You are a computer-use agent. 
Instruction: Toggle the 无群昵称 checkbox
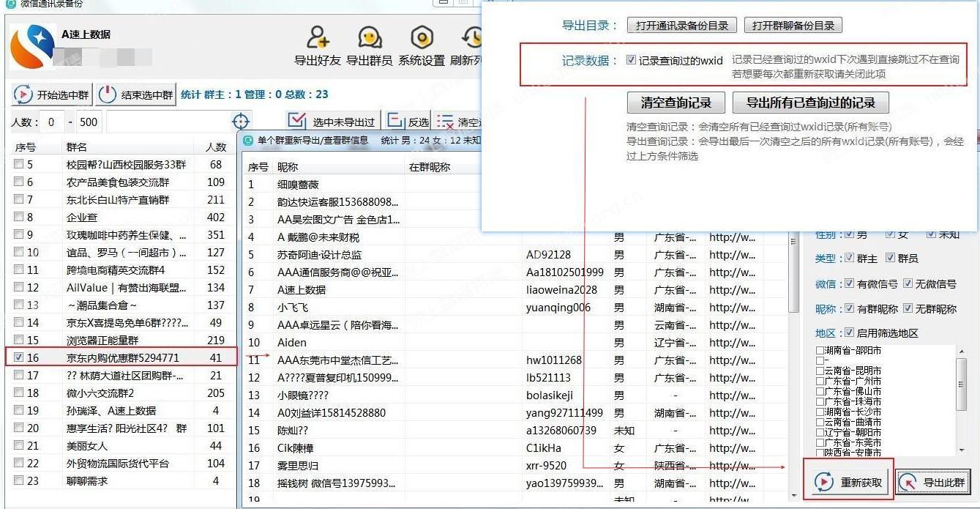point(908,308)
